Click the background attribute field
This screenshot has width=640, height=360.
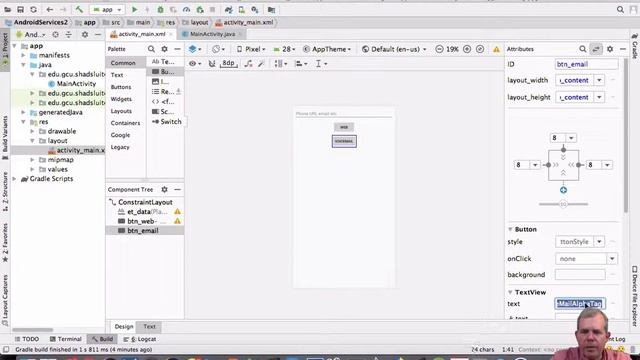click(580, 275)
